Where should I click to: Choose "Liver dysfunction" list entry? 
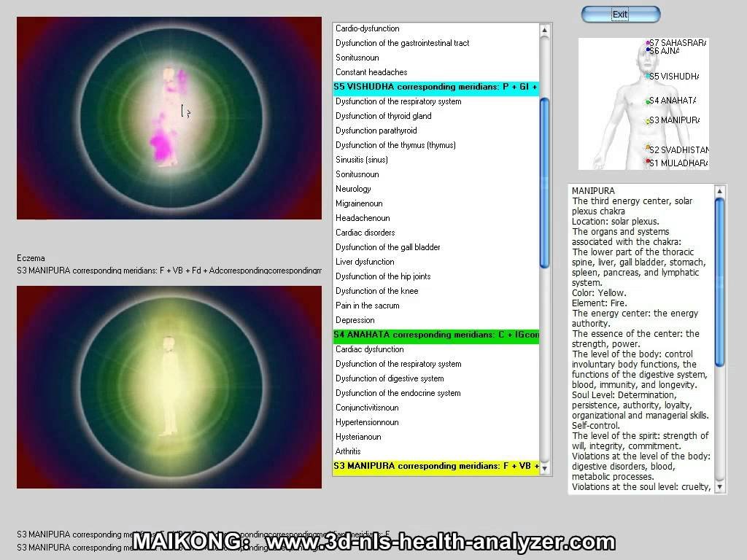[365, 262]
